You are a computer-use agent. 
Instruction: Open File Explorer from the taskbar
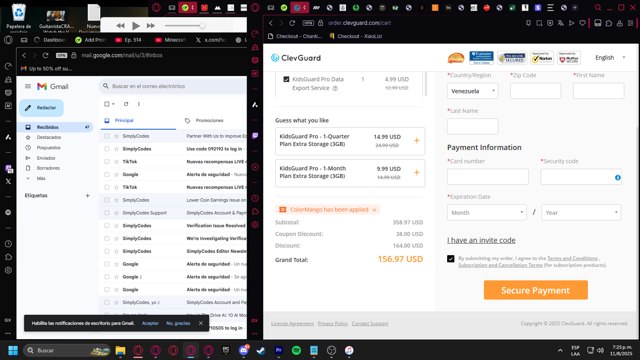120,350
